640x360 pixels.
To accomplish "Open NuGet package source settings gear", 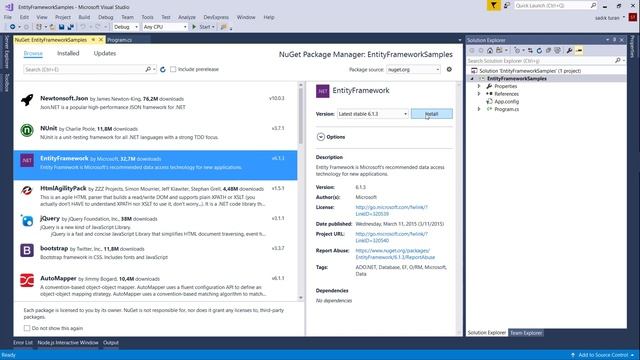I will click(x=449, y=69).
